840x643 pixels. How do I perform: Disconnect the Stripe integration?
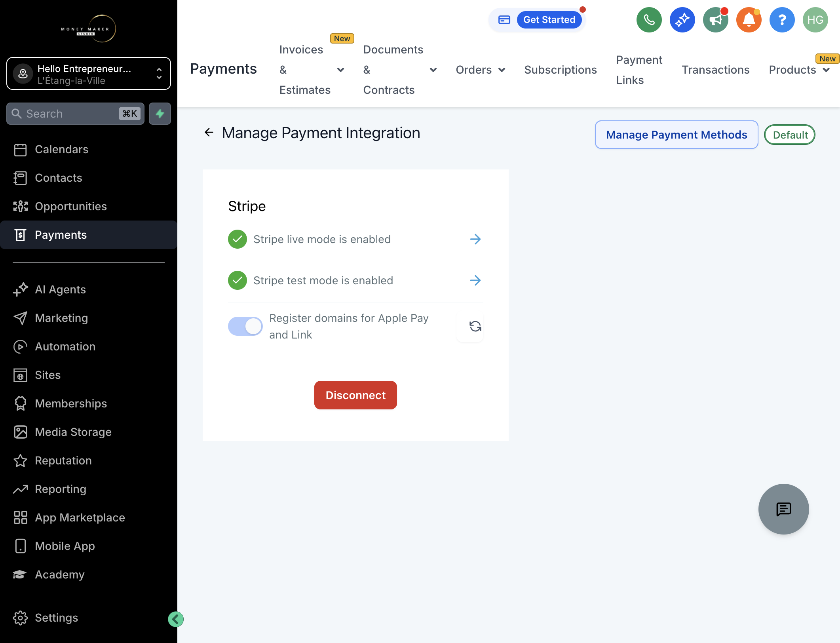click(355, 395)
